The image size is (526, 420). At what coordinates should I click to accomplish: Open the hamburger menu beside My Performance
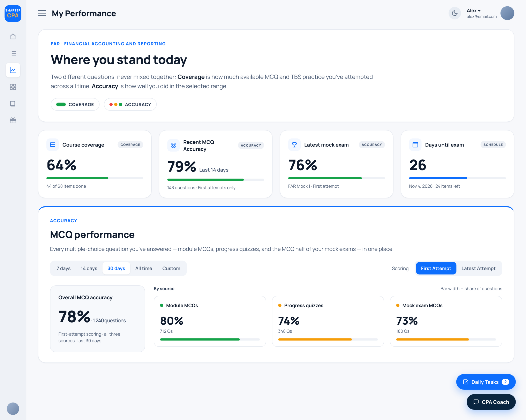(42, 13)
